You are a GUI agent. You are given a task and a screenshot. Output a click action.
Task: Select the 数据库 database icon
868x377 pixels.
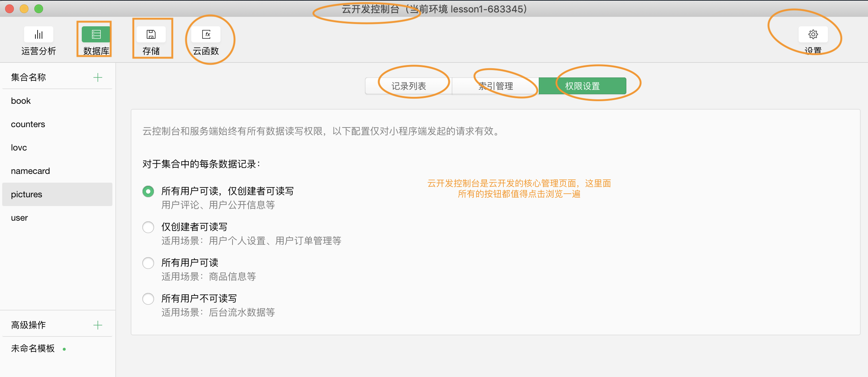pos(96,35)
